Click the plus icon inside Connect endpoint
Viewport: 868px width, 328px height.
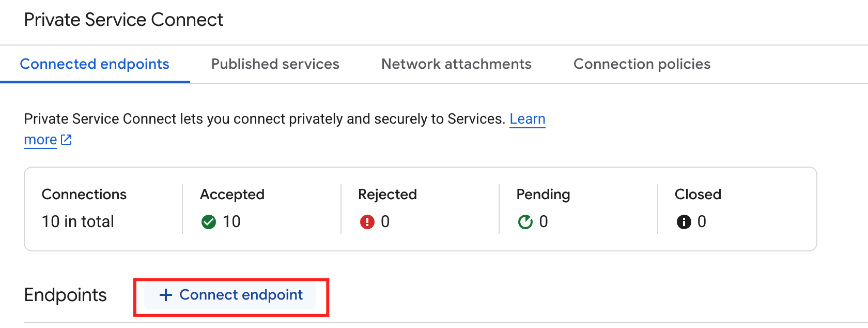[x=165, y=295]
